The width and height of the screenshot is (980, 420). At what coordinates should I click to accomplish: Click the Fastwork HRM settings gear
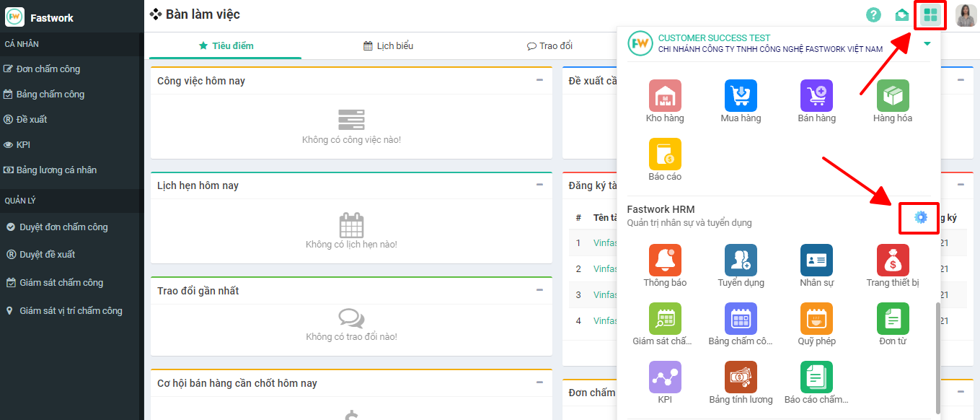pyautogui.click(x=920, y=216)
